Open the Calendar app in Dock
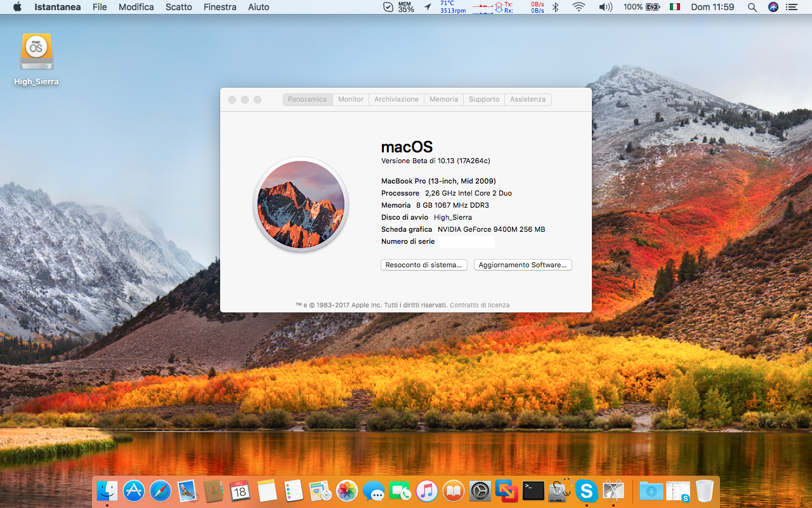Viewport: 812px width, 508px height. (x=240, y=491)
